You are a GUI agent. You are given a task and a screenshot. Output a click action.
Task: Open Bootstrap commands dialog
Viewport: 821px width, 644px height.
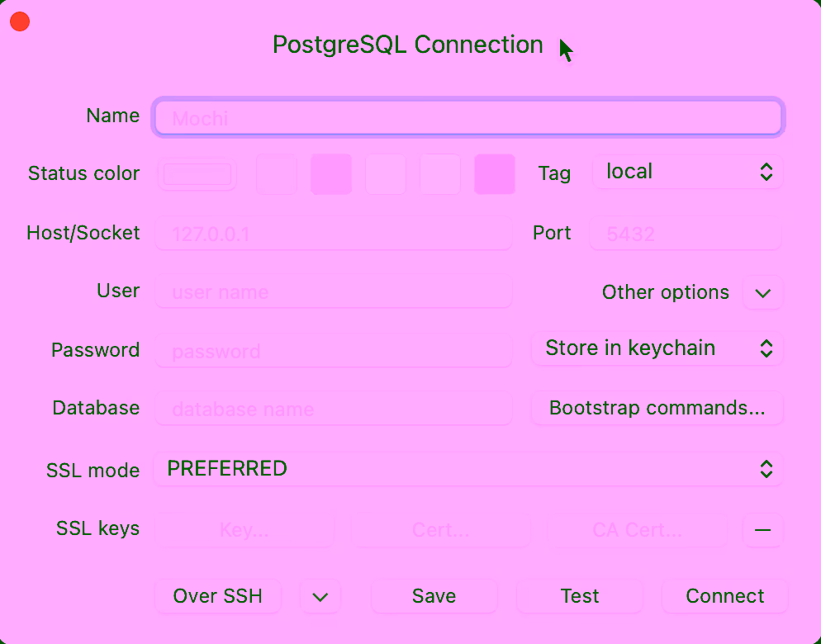[x=657, y=408]
